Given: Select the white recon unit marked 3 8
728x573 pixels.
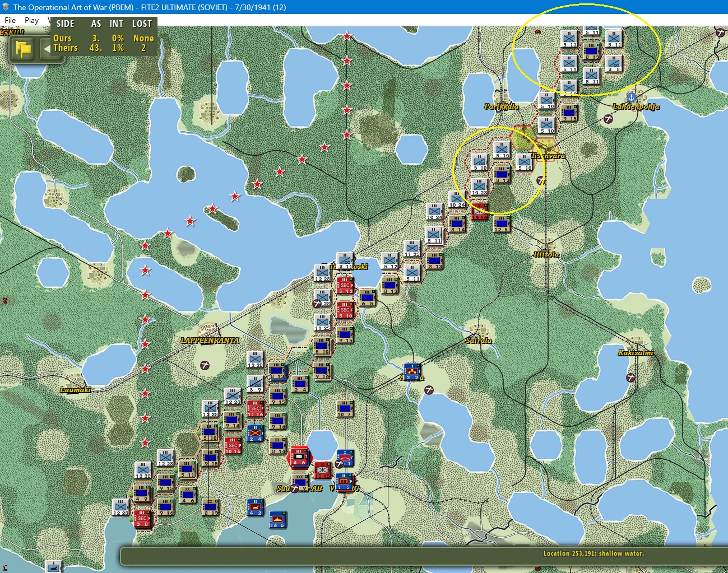Looking at the screenshot, I should (x=614, y=63).
